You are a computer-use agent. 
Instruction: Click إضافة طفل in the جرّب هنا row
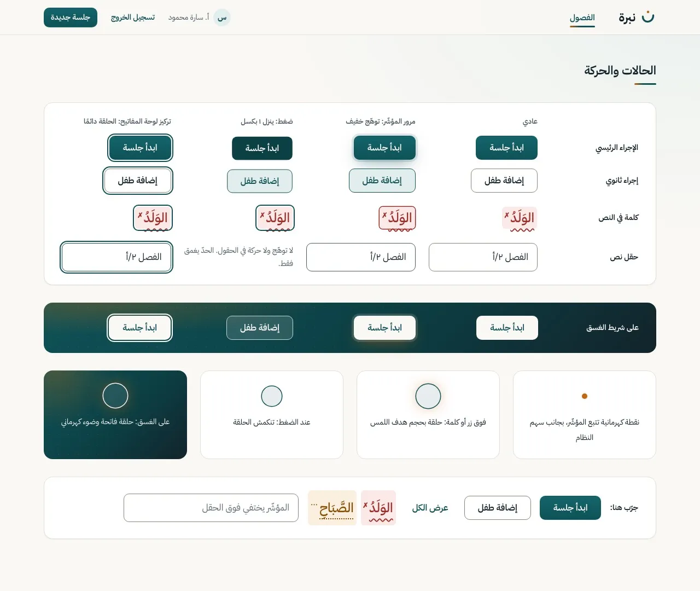pos(498,508)
